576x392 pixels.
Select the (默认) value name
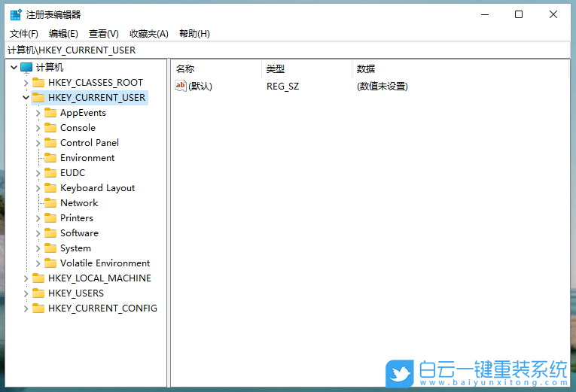tap(200, 87)
